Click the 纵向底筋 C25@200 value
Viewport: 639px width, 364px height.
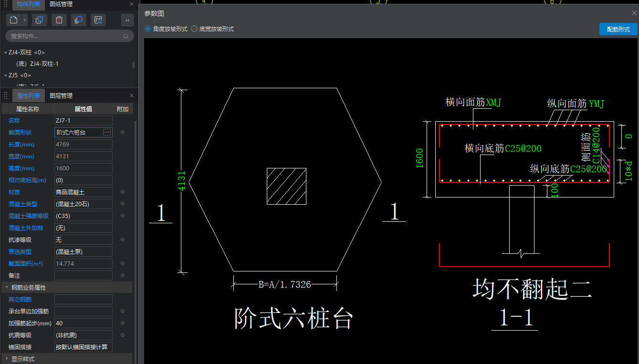588,169
